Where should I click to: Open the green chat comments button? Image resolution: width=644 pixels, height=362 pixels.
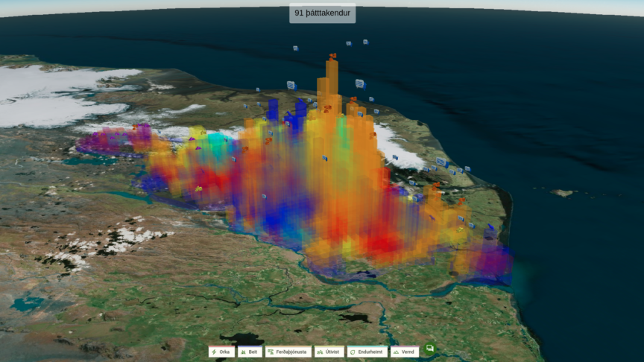(430, 349)
